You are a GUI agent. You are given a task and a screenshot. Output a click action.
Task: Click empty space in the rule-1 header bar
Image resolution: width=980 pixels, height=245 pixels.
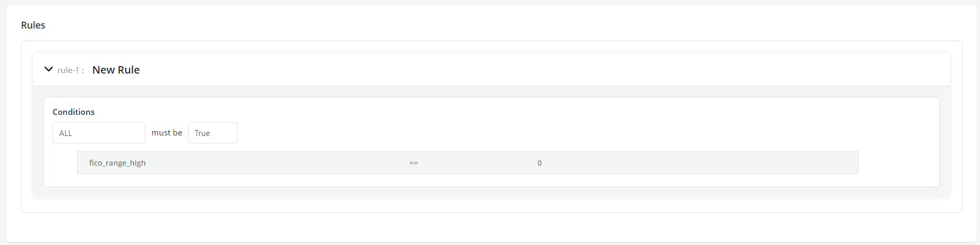528,70
